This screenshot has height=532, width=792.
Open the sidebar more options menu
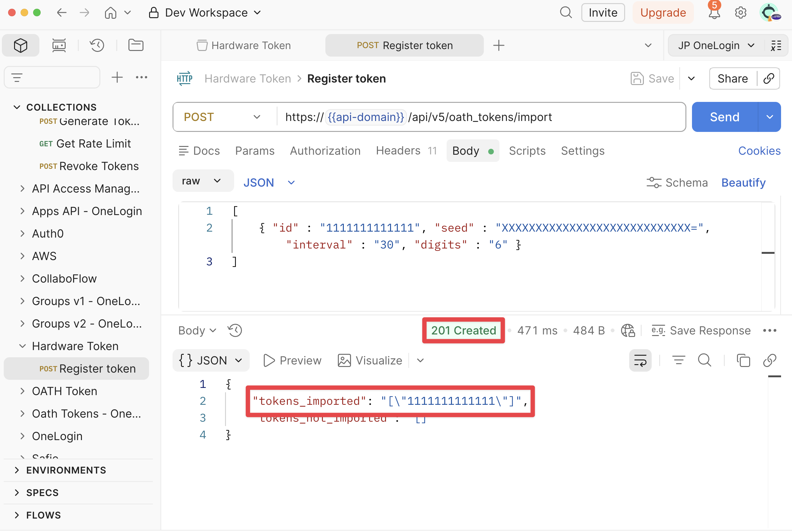point(142,77)
